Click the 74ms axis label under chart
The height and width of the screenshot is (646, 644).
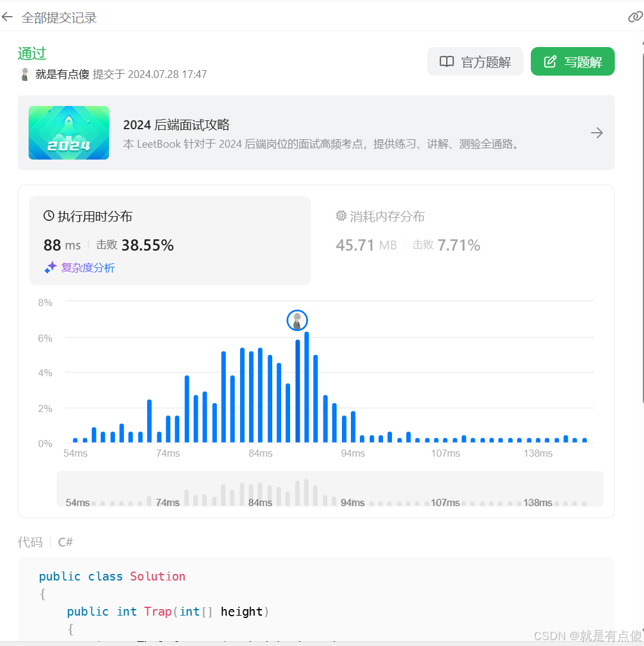tap(168, 453)
